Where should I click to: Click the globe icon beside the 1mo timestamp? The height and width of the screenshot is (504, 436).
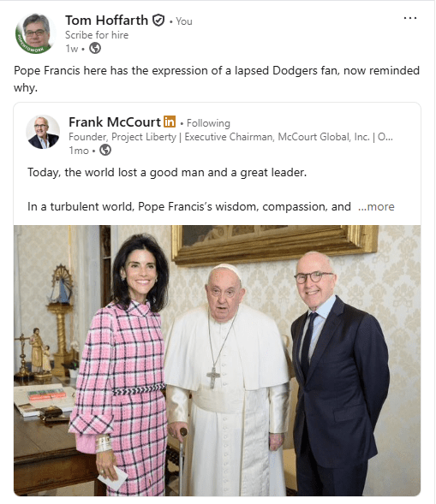point(105,150)
